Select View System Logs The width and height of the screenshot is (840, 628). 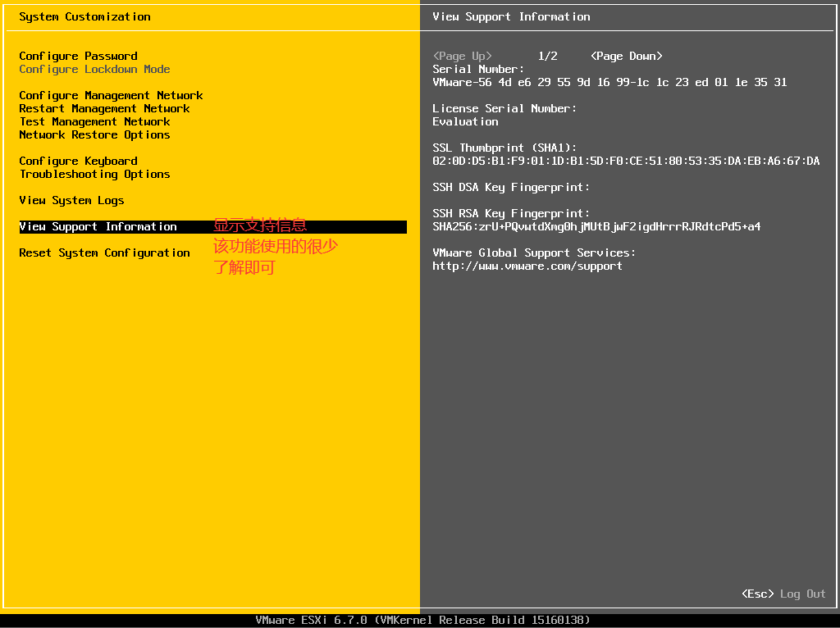coord(72,201)
